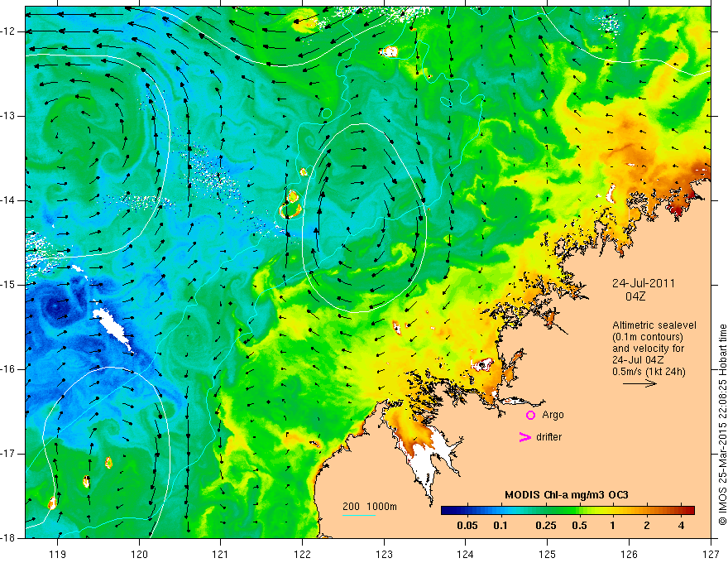Click the 0.5 colorbar value
Viewport: 728px width, 563px height.
[x=579, y=526]
